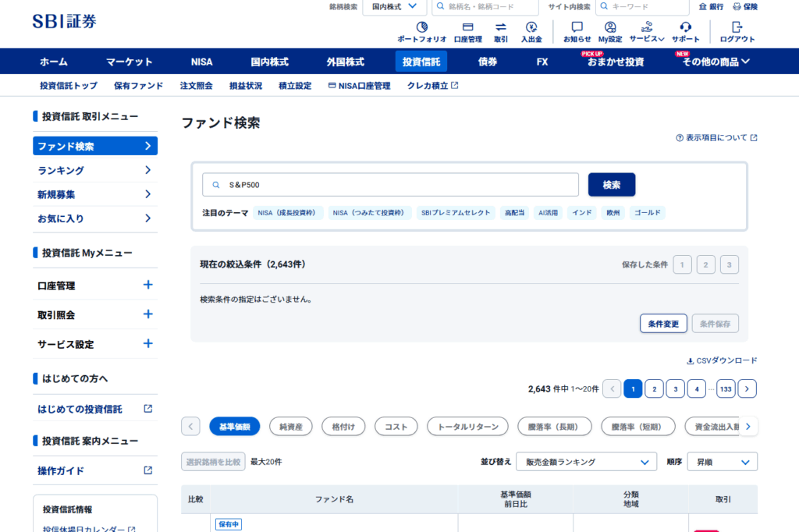Go to the previous results page arrow
The width and height of the screenshot is (799, 532).
tap(612, 388)
